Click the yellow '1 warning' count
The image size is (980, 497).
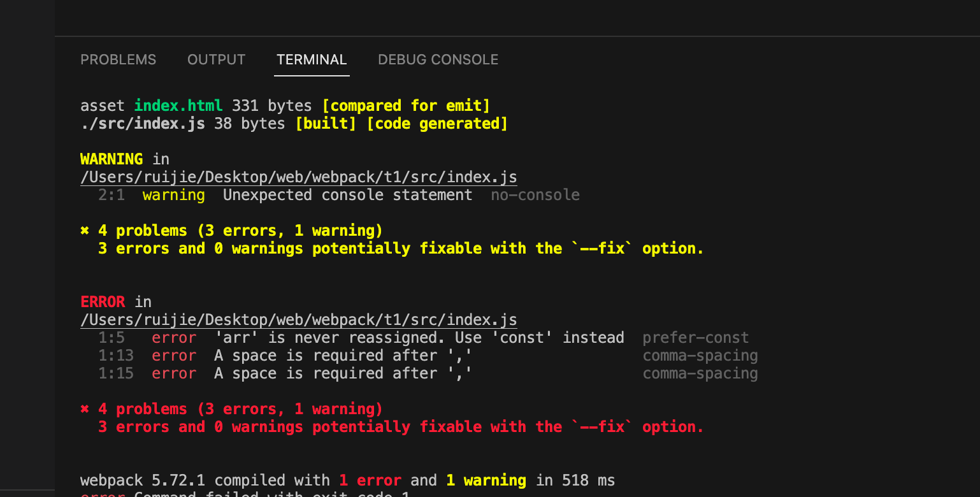tap(486, 480)
